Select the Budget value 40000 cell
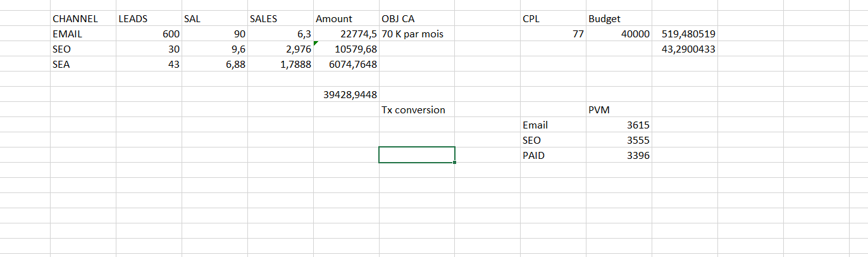 tap(619, 34)
